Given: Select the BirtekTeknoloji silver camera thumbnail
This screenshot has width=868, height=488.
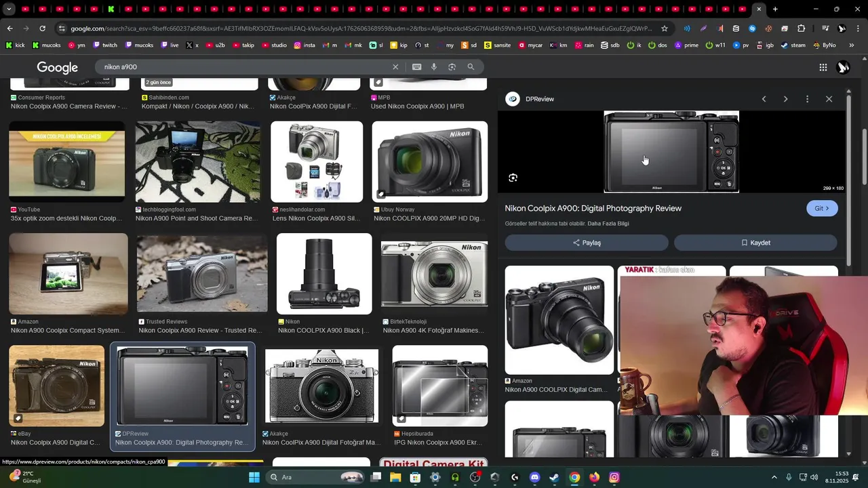Looking at the screenshot, I should (x=434, y=274).
